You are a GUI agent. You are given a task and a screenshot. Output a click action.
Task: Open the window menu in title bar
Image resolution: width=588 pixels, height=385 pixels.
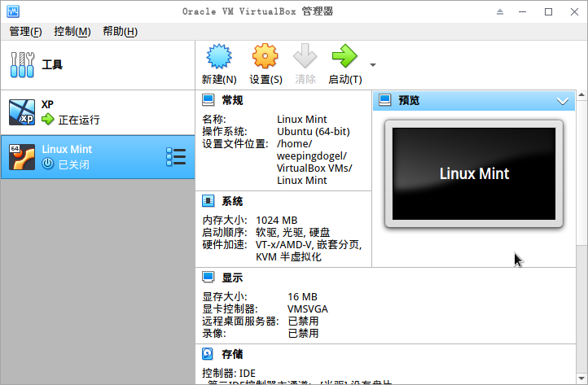tap(11, 11)
